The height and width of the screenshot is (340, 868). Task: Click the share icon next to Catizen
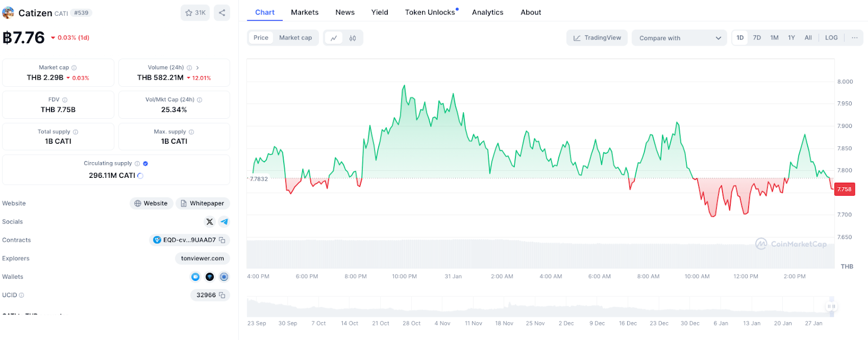coord(222,12)
